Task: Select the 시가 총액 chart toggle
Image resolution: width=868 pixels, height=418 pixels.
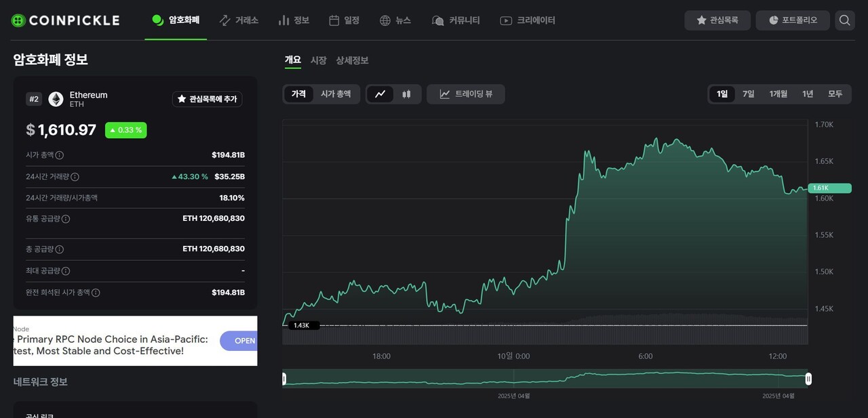Action: click(x=336, y=94)
